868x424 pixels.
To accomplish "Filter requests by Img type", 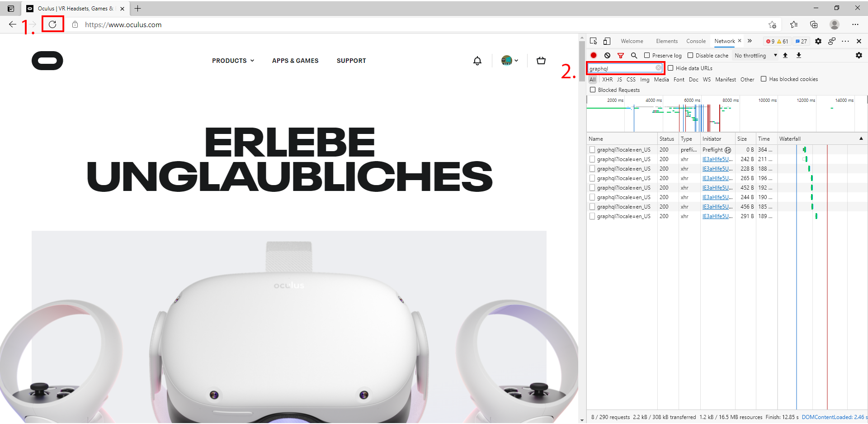I will (645, 79).
